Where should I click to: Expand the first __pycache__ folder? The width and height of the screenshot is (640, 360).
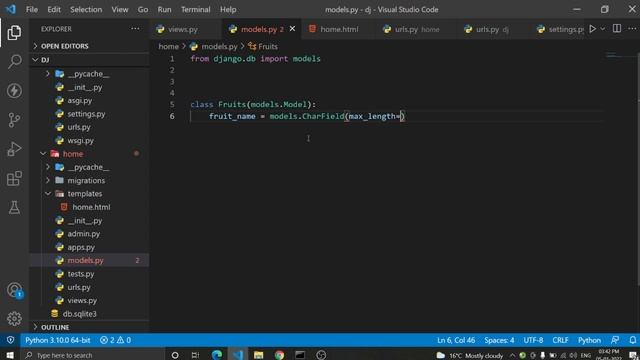pyautogui.click(x=48, y=73)
